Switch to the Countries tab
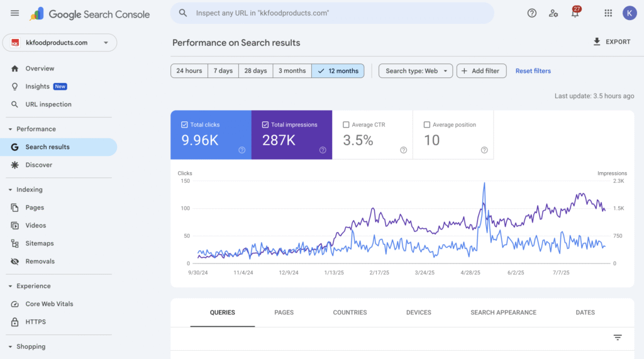The height and width of the screenshot is (359, 644). click(x=350, y=312)
